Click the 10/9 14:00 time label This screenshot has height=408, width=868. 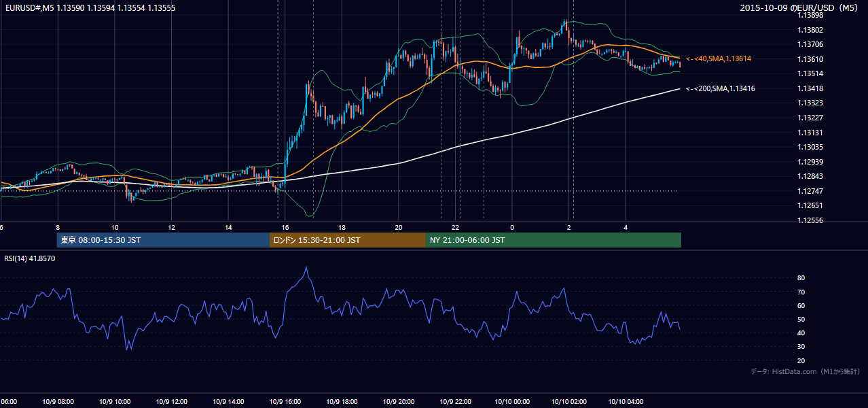(228, 402)
